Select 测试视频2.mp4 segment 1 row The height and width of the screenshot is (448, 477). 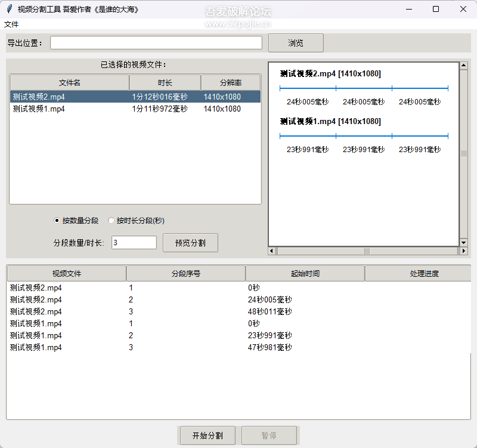238,288
